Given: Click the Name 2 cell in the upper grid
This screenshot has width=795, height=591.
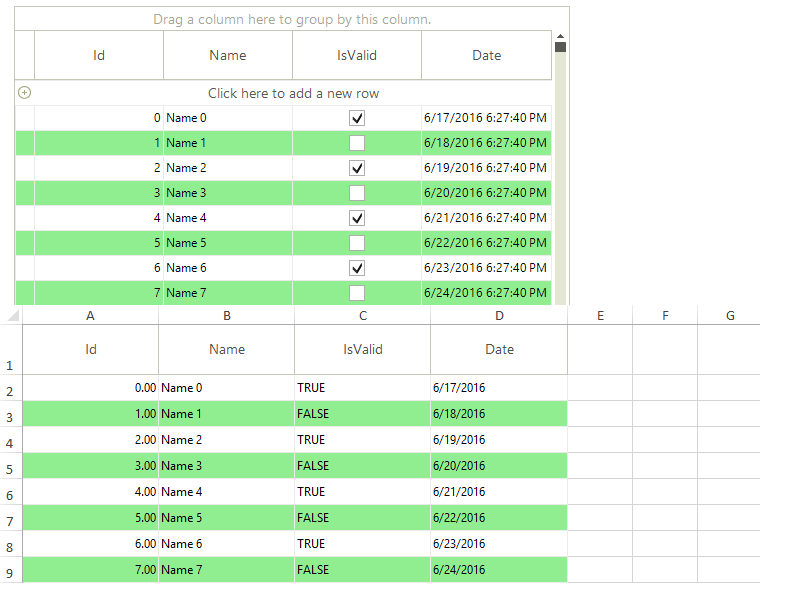Looking at the screenshot, I should coord(228,168).
